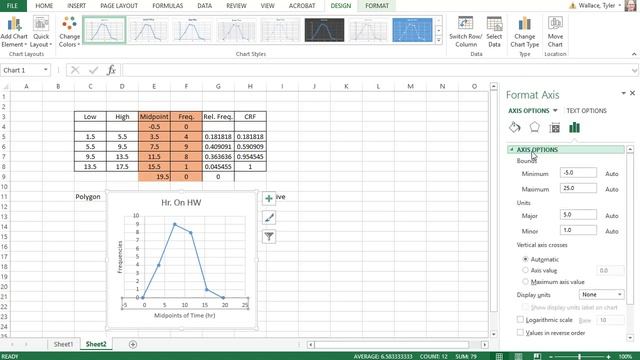Switch to Sheet1 tab
The width and height of the screenshot is (640, 360).
pyautogui.click(x=63, y=344)
